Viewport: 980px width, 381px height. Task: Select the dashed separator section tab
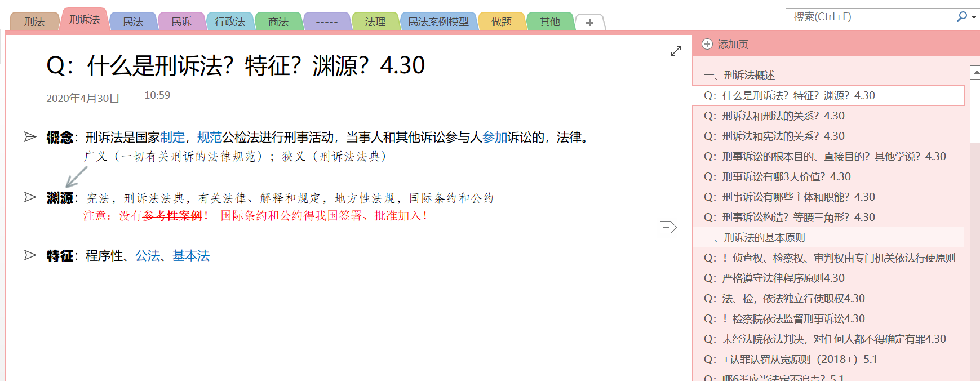pos(327,21)
